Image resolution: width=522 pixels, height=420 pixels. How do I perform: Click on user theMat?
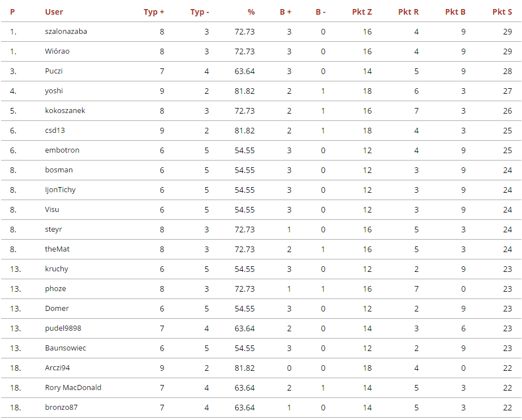(x=58, y=249)
